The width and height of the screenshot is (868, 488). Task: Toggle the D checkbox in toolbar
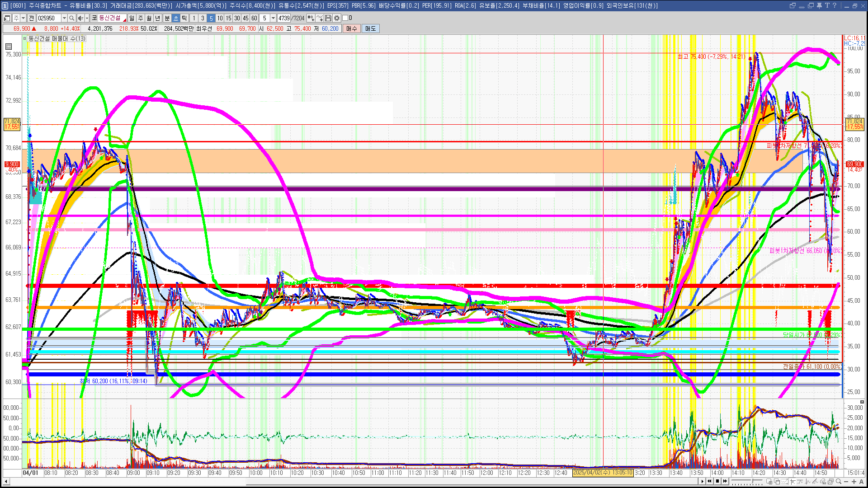tap(345, 18)
